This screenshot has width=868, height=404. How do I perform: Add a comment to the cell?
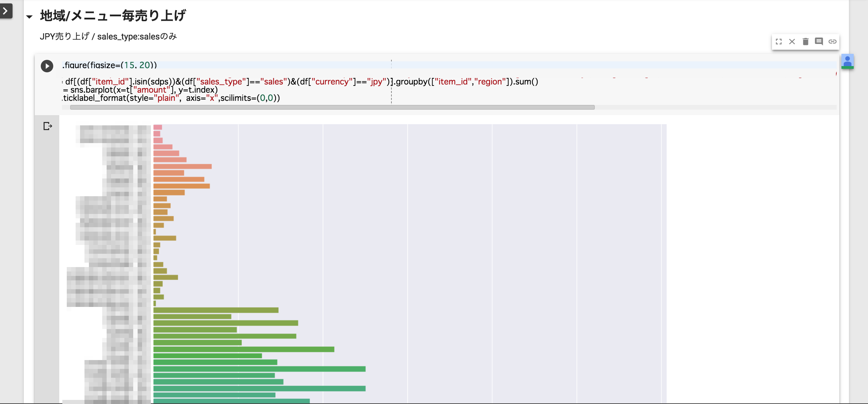tap(819, 41)
